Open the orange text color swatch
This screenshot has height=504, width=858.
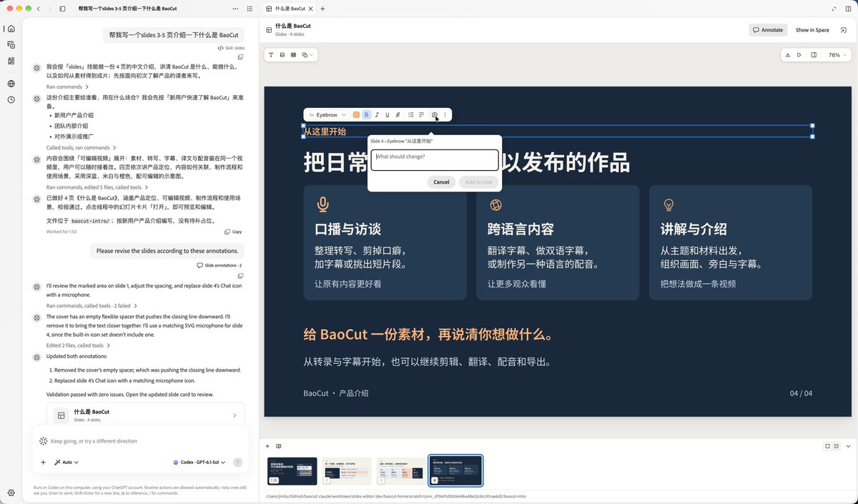pyautogui.click(x=356, y=114)
